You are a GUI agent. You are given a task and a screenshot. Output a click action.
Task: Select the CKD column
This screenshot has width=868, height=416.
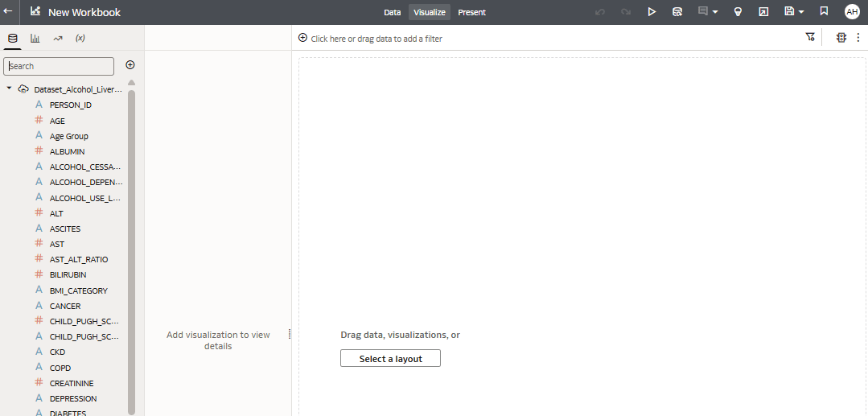click(x=57, y=352)
